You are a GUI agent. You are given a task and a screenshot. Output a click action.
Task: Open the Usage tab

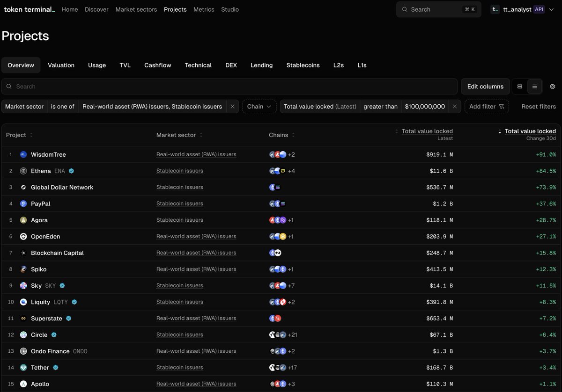97,65
